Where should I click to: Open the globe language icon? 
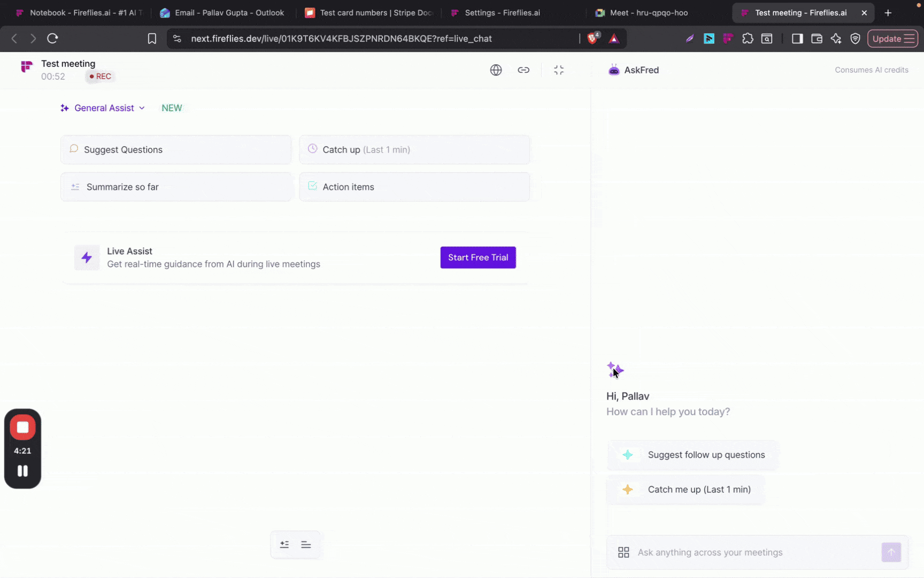(x=496, y=70)
